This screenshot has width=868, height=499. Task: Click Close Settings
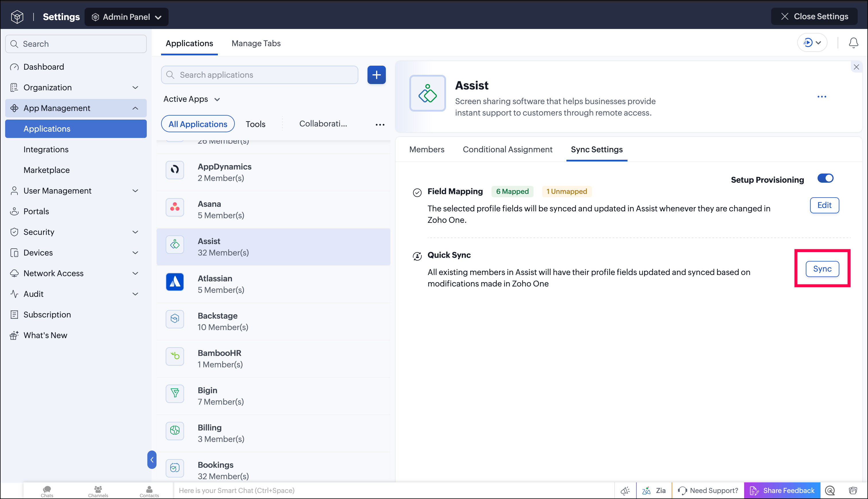(814, 16)
